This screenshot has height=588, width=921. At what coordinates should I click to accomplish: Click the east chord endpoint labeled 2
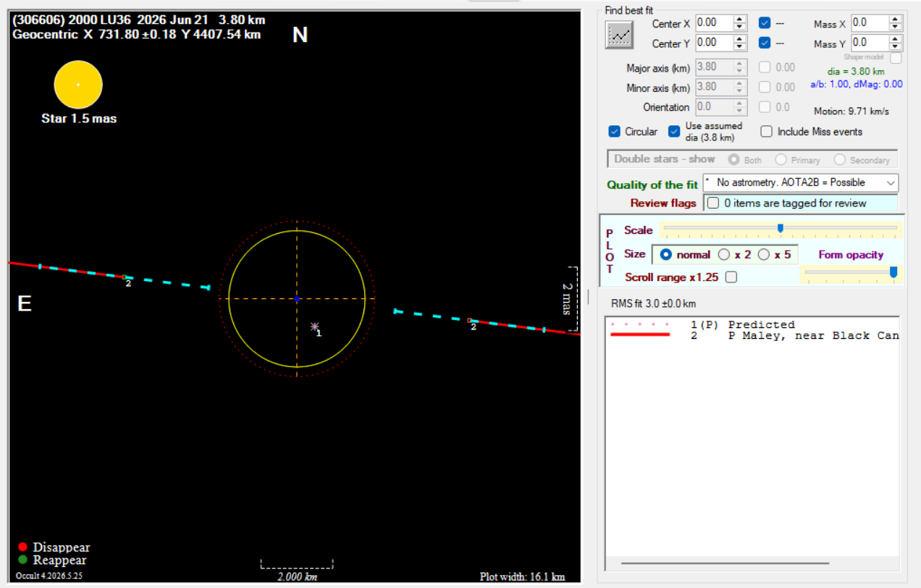click(125, 277)
